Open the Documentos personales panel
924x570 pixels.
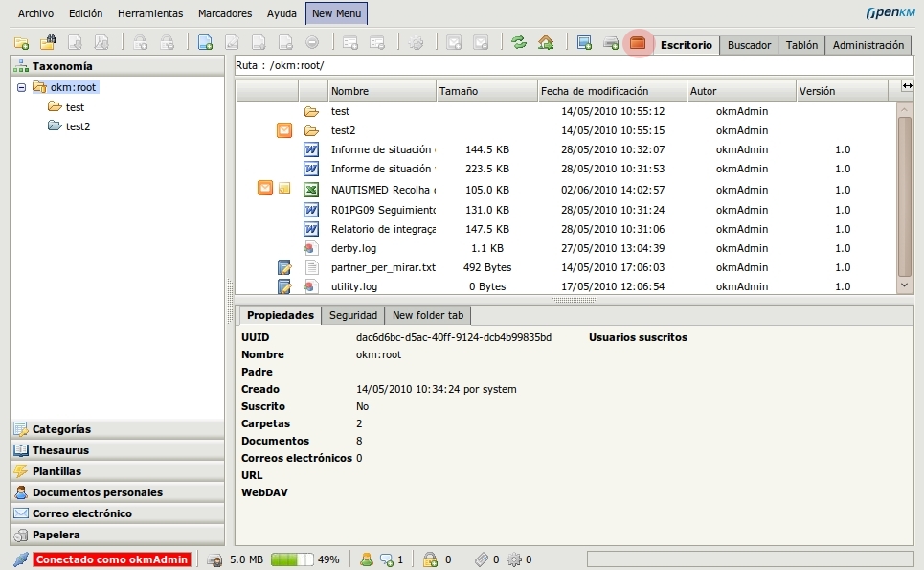click(117, 492)
